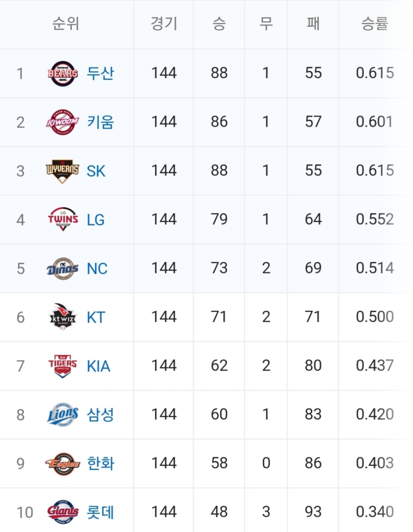
Task: Select the 승 wins column header
Action: 219,24
